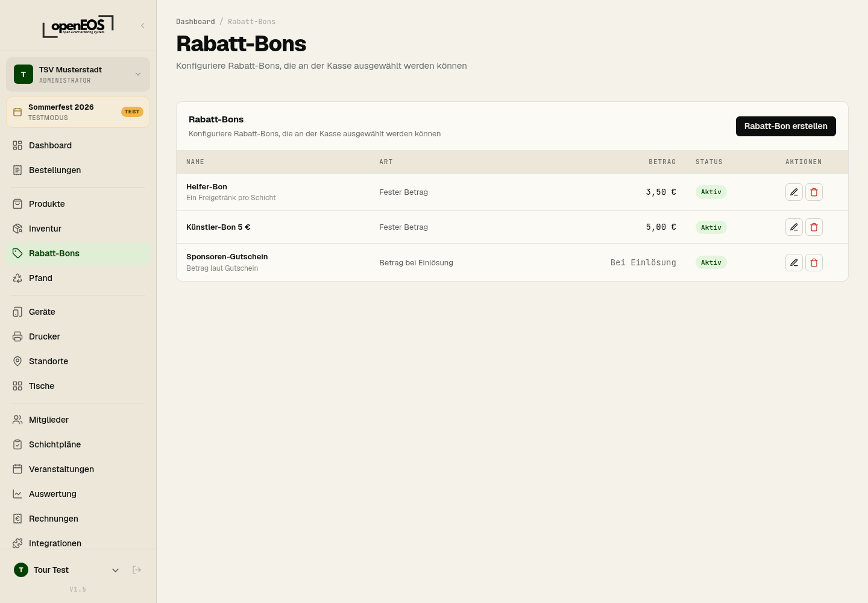Viewport: 868px width, 603px height.
Task: Expand the TSV Musterstadt organization switcher
Action: [x=78, y=74]
